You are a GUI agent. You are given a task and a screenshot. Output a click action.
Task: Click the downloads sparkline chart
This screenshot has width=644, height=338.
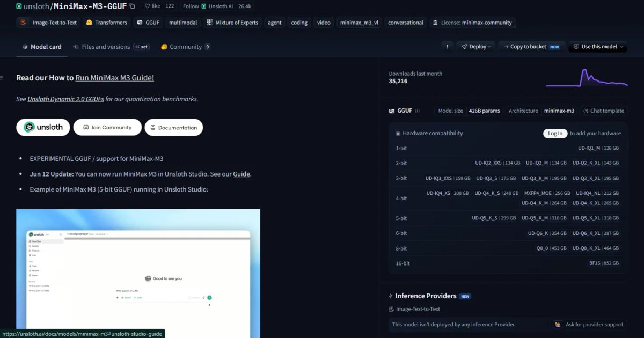click(x=587, y=77)
